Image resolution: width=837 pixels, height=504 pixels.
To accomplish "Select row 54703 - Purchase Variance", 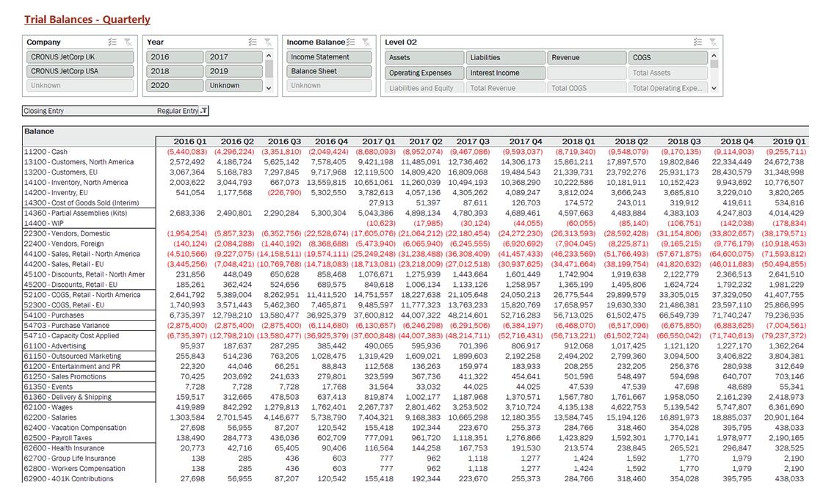I will pyautogui.click(x=67, y=325).
